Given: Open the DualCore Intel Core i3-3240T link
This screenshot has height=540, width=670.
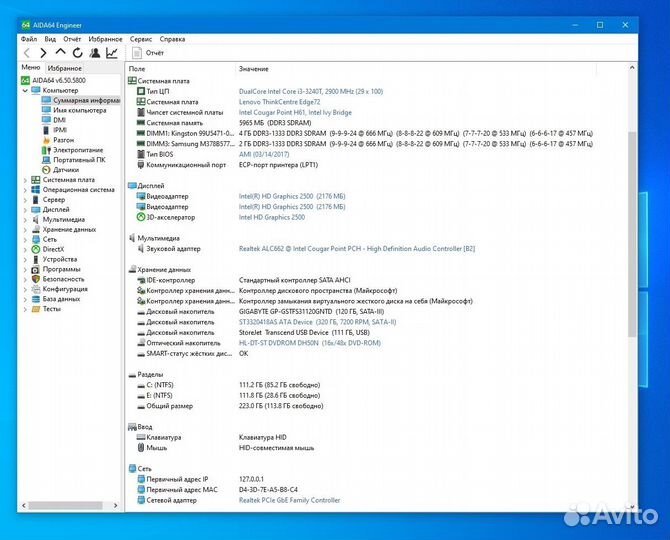Looking at the screenshot, I should pyautogui.click(x=311, y=91).
